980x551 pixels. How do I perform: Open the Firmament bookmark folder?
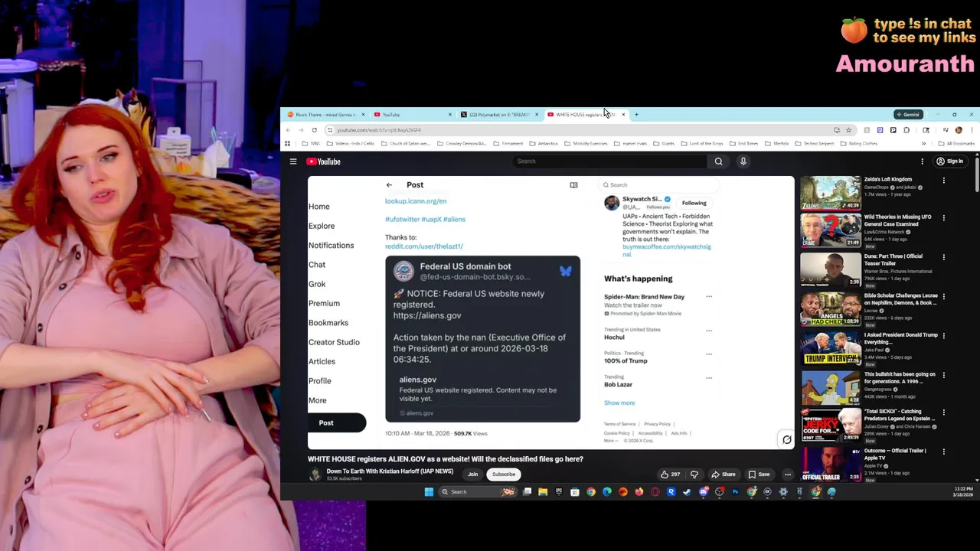coord(508,143)
